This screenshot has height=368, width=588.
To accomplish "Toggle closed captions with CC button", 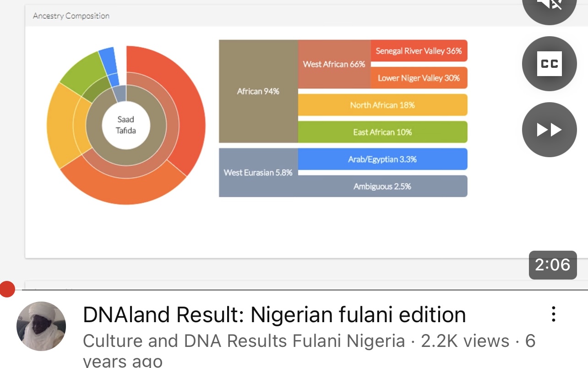I will (549, 64).
